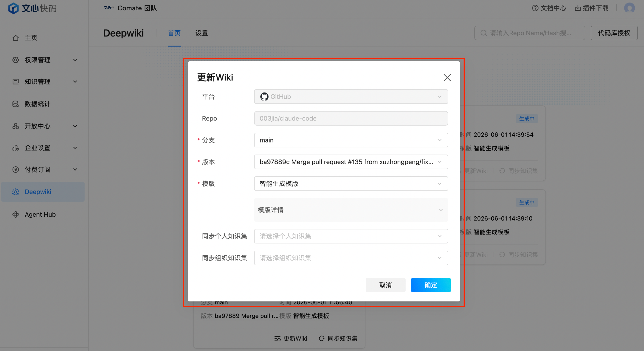644x351 pixels.
Task: Switch to the 设置 tab
Action: pyautogui.click(x=201, y=33)
